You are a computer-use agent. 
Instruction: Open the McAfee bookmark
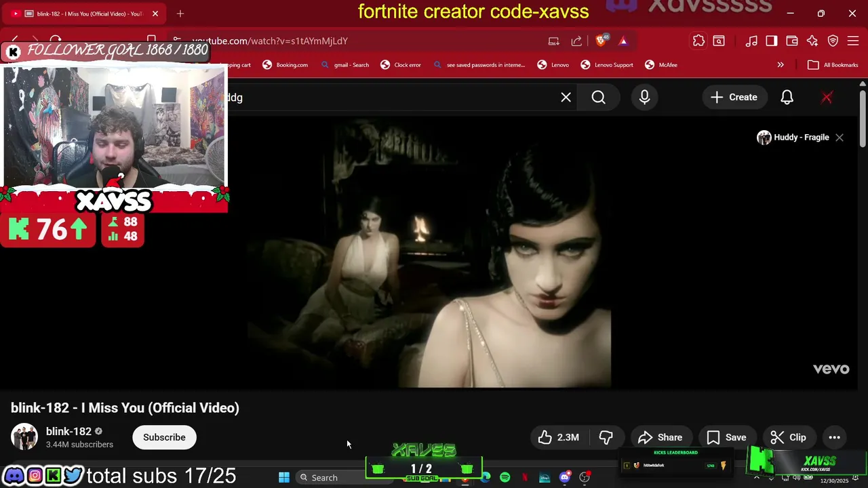661,65
